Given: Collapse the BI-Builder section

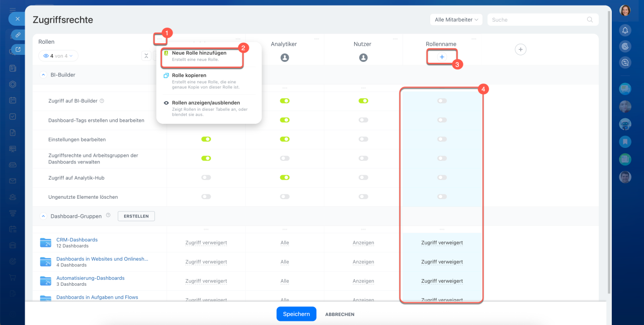Looking at the screenshot, I should click(43, 74).
